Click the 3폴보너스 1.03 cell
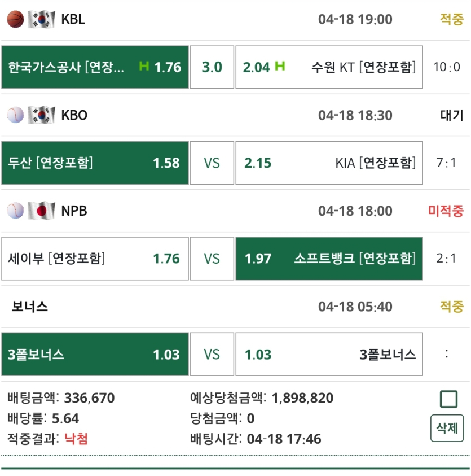Screen dimensions: 471x476 pyautogui.click(x=95, y=354)
